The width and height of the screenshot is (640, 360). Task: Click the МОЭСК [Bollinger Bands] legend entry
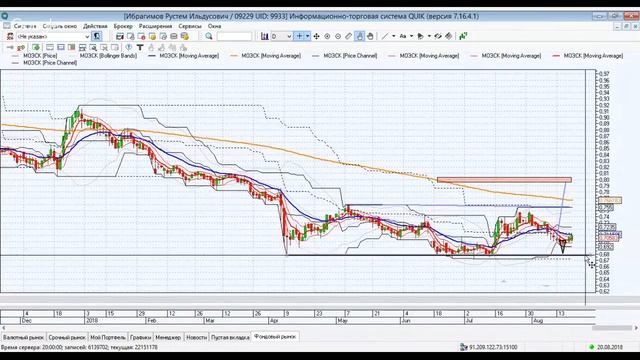point(108,56)
